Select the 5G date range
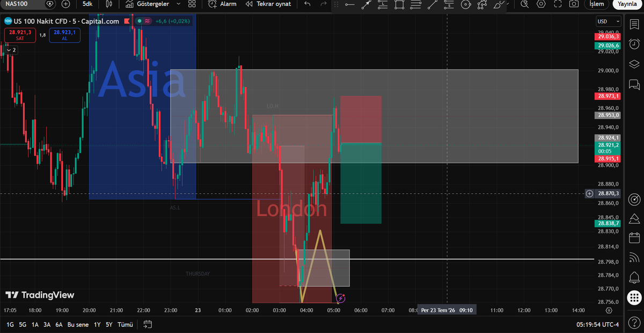Screen dimensions: 644x333 click(23, 324)
